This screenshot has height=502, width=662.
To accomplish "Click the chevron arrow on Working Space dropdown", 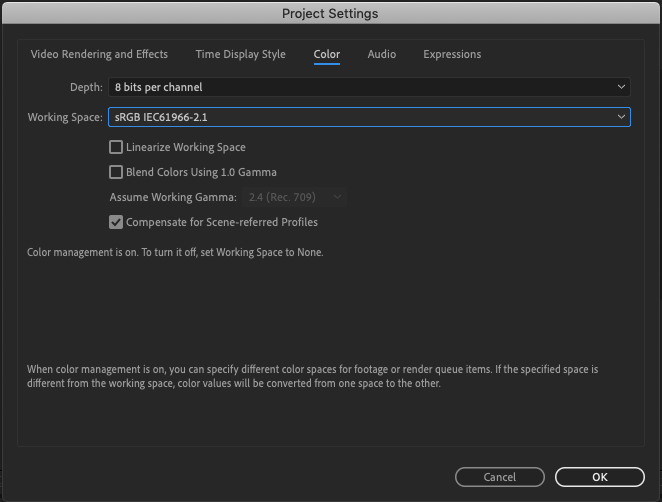I will tap(622, 118).
